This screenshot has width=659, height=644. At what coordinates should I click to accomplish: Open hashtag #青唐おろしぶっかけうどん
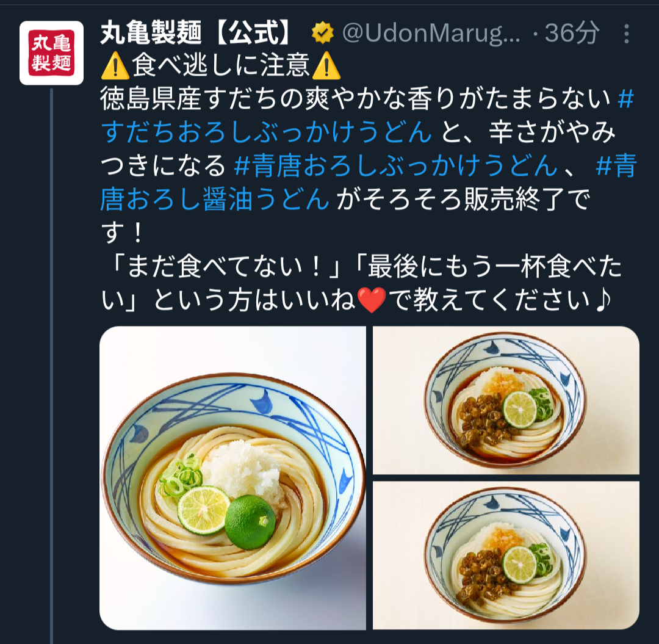395,165
